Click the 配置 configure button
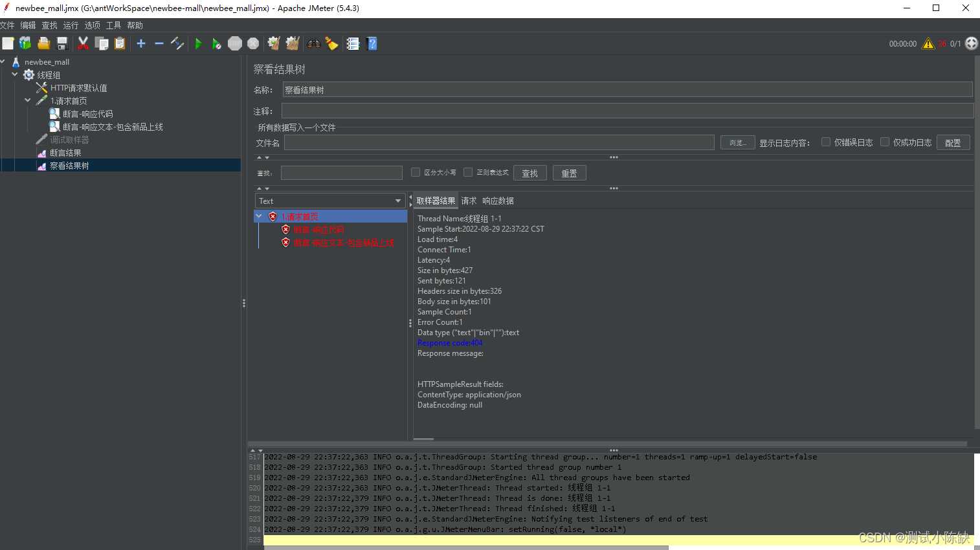This screenshot has height=550, width=980. [x=953, y=142]
